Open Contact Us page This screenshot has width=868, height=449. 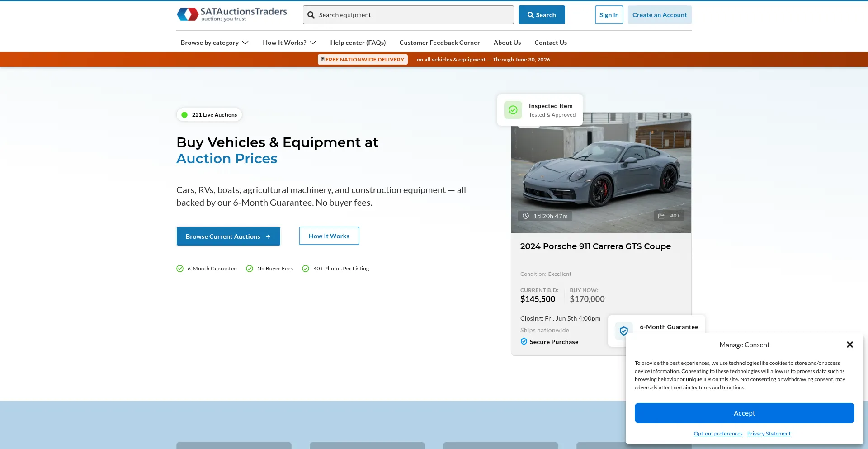click(x=551, y=43)
